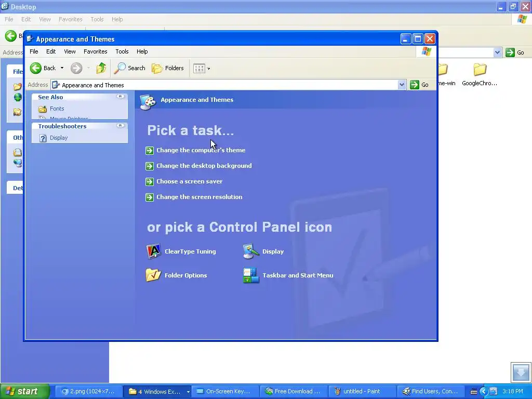The width and height of the screenshot is (532, 399).
Task: Expand the Appearance and Themes address dropdown
Action: pos(402,85)
